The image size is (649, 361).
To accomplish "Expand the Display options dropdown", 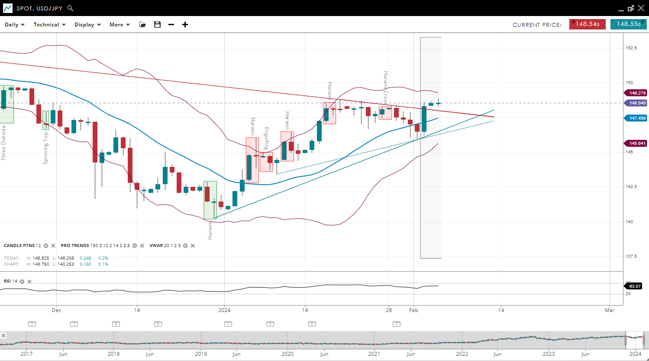I will [x=87, y=25].
